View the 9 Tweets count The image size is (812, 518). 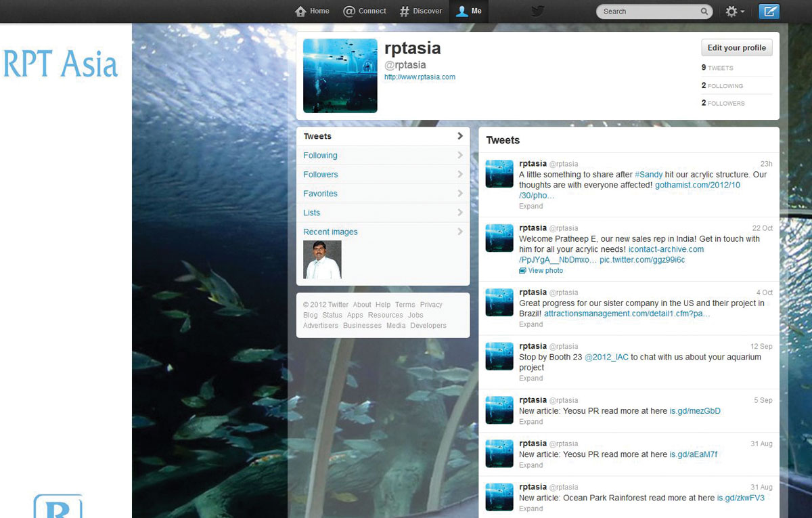717,68
